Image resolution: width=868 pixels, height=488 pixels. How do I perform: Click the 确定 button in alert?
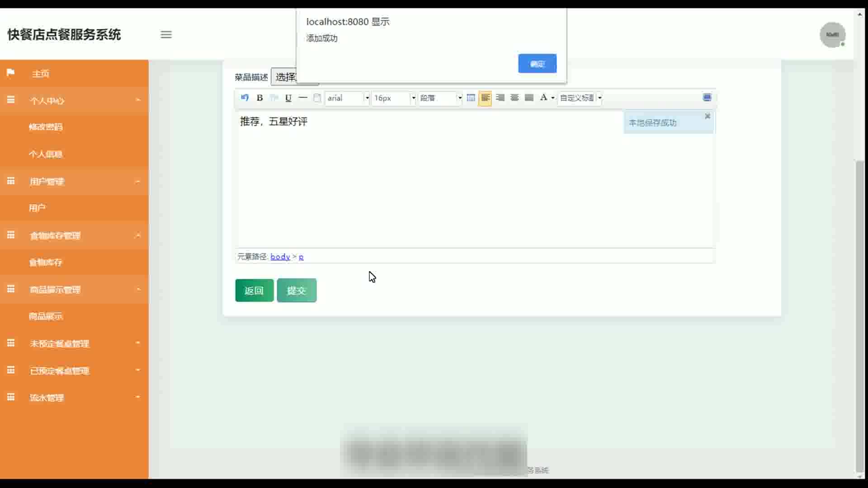pos(537,64)
